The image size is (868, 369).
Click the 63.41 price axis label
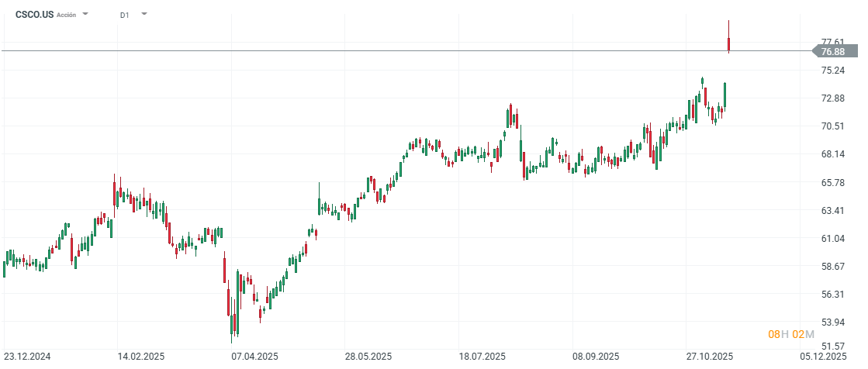click(833, 210)
